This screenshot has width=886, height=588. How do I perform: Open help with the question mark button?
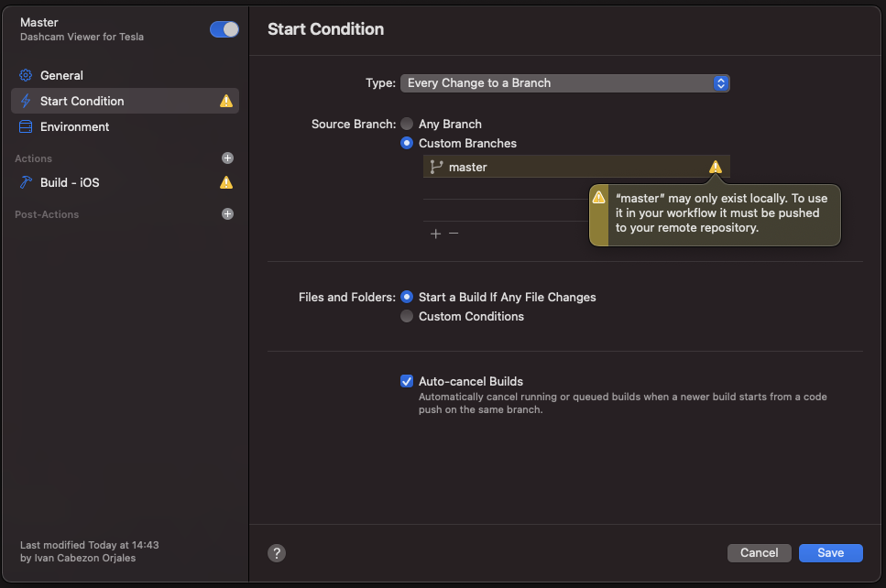pyautogui.click(x=277, y=553)
